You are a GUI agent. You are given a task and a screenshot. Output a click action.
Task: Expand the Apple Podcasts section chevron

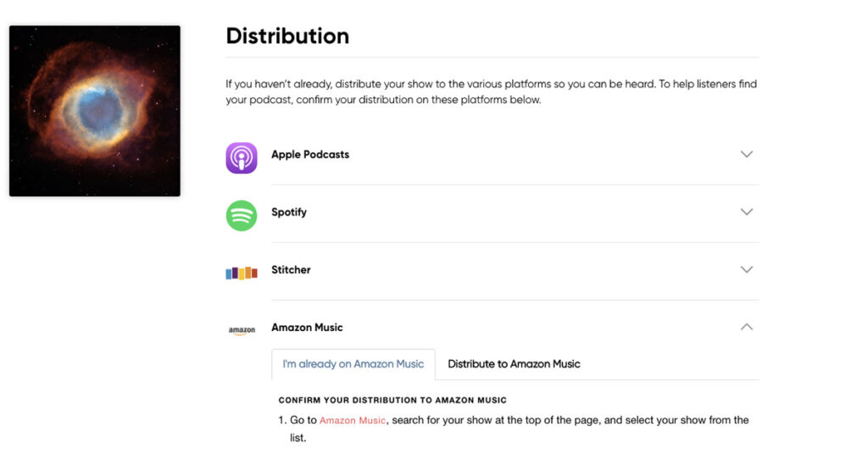click(747, 154)
